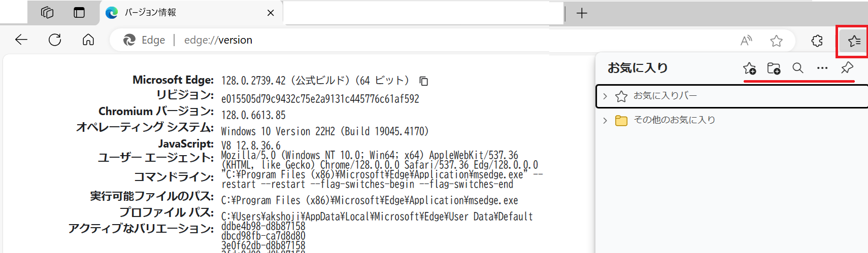868x253 pixels.
Task: Open favorites panel more options menu
Action: tap(822, 68)
